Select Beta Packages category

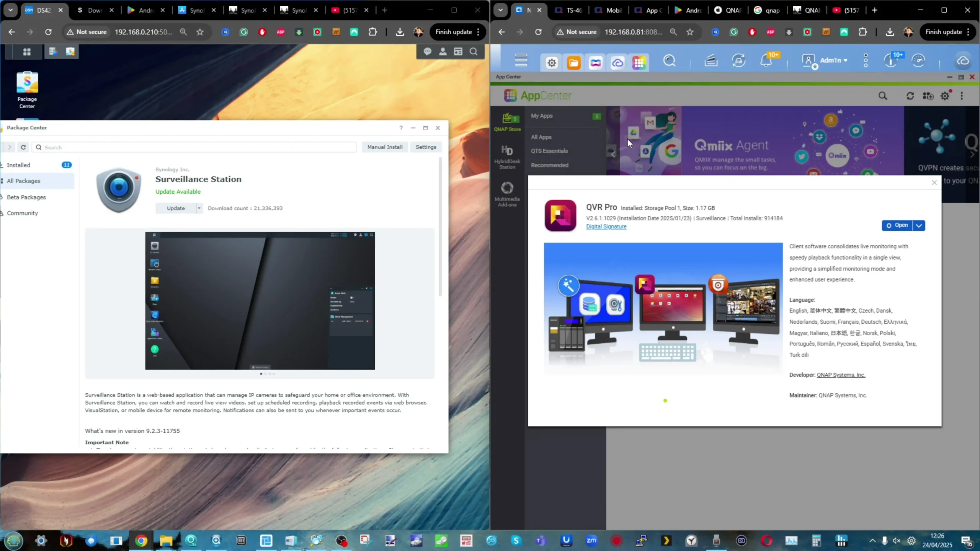(37, 197)
